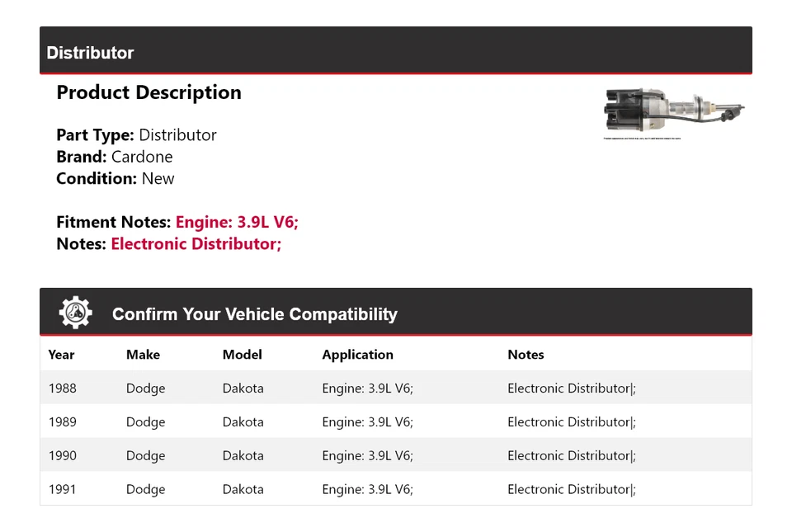Click the Notes column header

(x=526, y=355)
